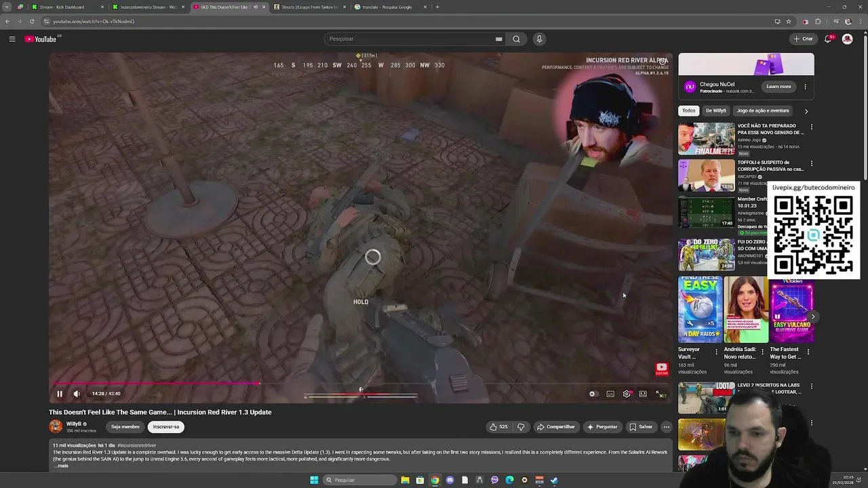The width and height of the screenshot is (868, 488).
Task: Click the Criar create button
Action: coord(803,39)
